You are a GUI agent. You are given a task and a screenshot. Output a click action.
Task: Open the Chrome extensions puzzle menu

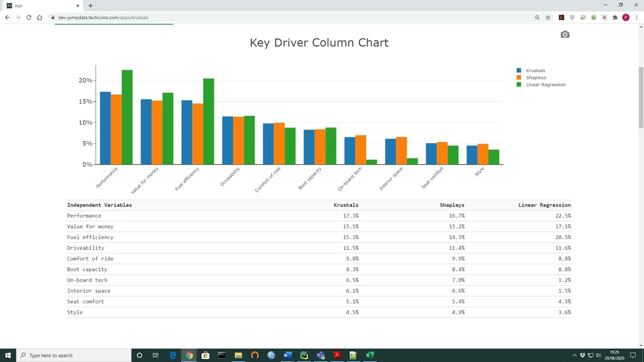pyautogui.click(x=615, y=18)
